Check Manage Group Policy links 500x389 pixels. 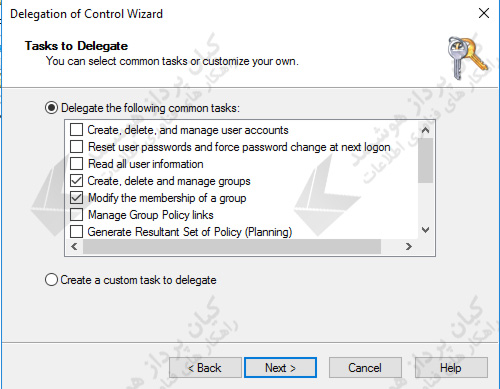coord(76,214)
